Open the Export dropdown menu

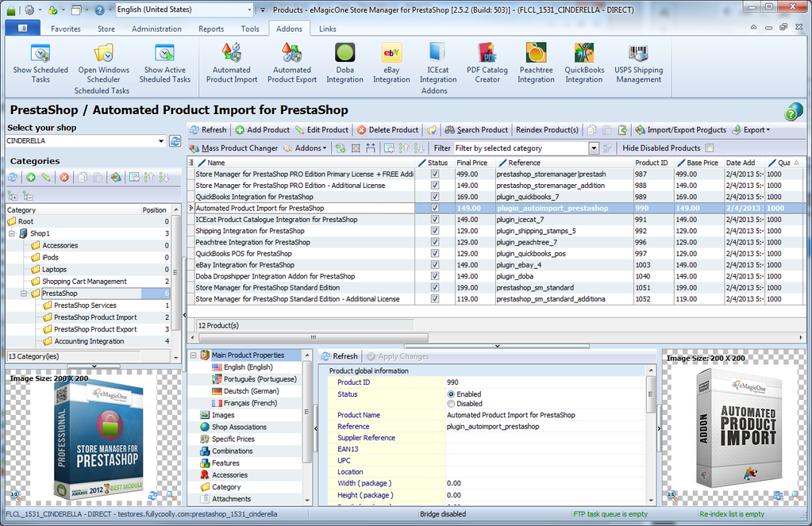point(752,130)
